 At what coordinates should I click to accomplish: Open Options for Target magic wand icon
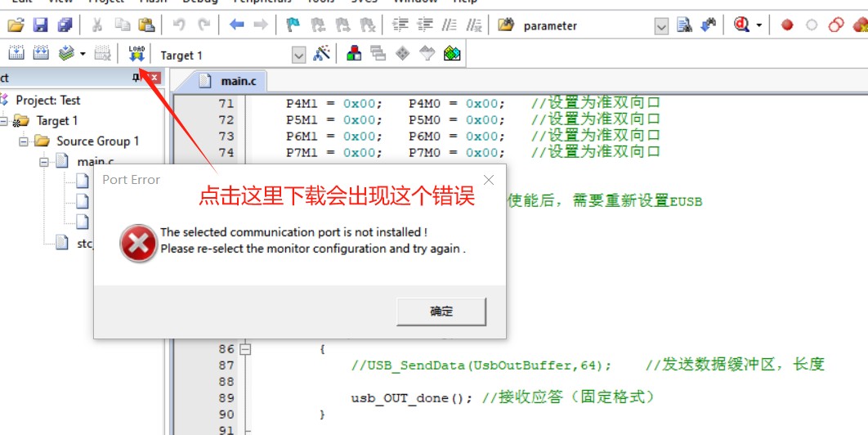coord(322,54)
